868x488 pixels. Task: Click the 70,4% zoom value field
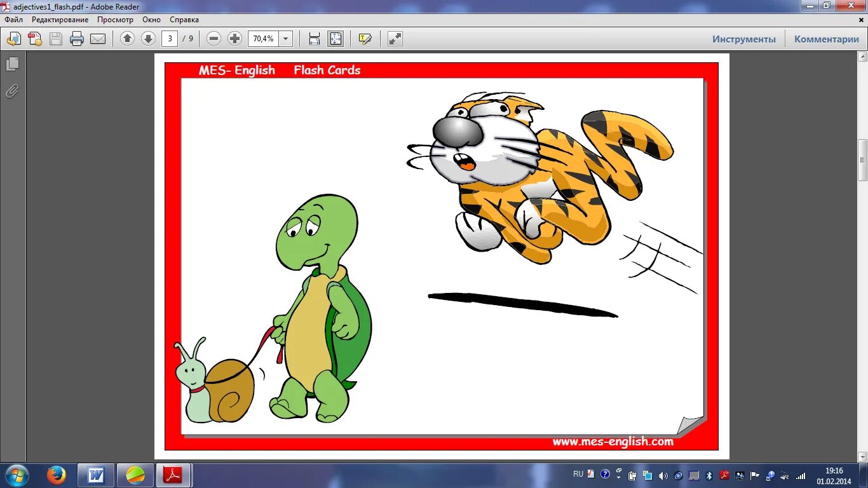pyautogui.click(x=263, y=39)
